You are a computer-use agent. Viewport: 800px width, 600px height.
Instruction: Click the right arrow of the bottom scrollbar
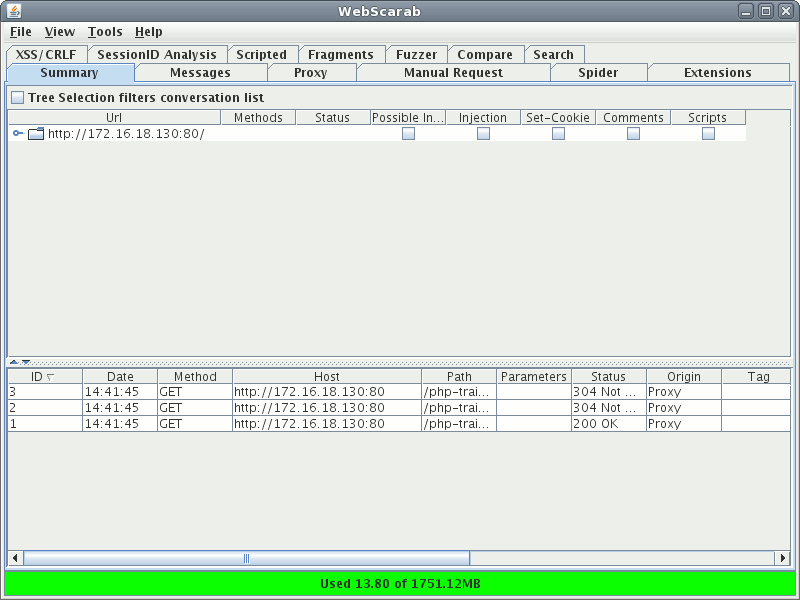782,558
